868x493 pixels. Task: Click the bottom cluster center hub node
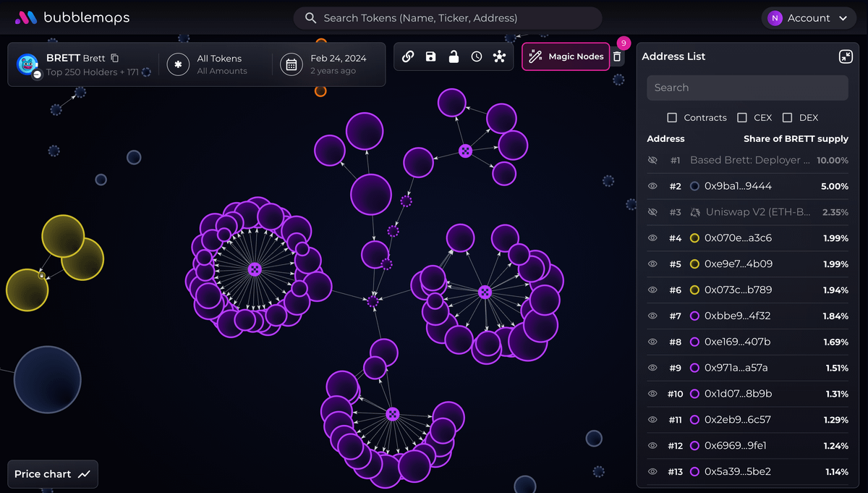[393, 414]
